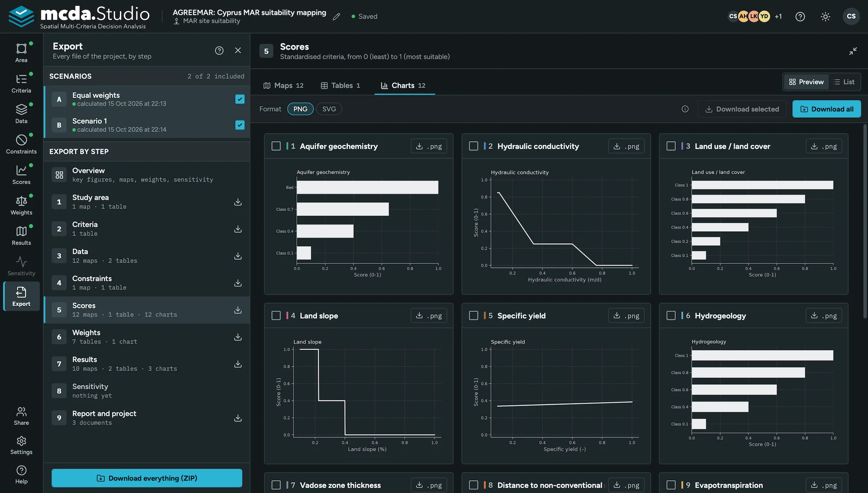
Task: Collapse the Scores panel with shrink icon
Action: point(853,51)
